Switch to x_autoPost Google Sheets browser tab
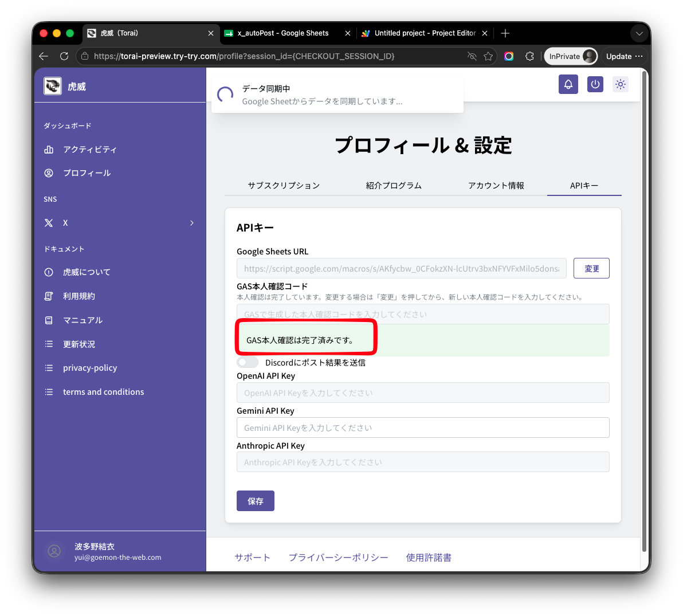 [282, 33]
